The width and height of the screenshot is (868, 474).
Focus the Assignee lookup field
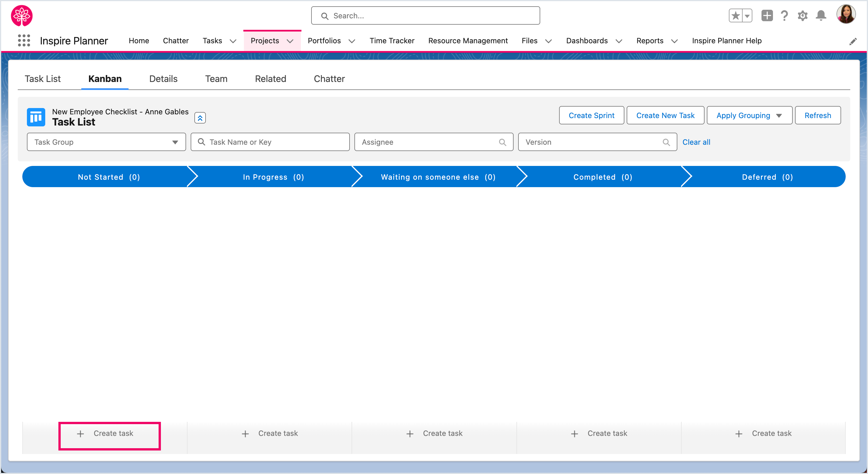tap(434, 142)
